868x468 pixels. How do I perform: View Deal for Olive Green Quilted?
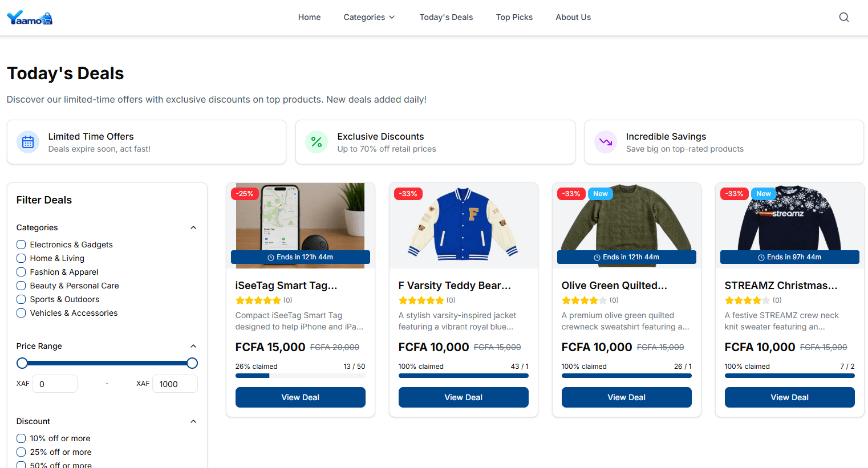[x=627, y=397]
